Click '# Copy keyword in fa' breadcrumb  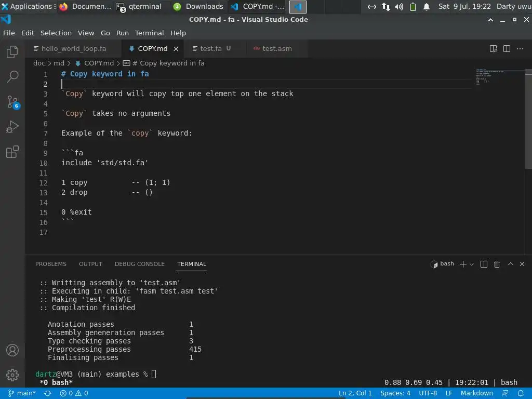click(164, 63)
